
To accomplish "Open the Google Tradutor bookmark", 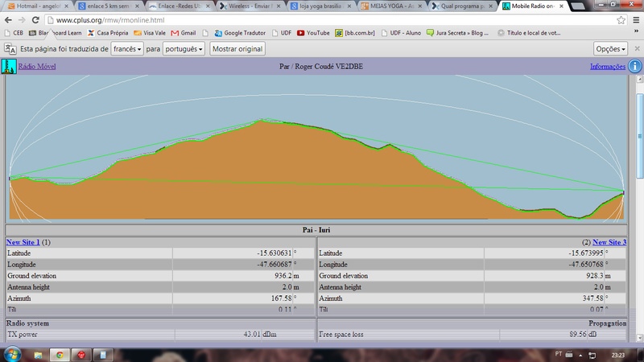I will (240, 33).
